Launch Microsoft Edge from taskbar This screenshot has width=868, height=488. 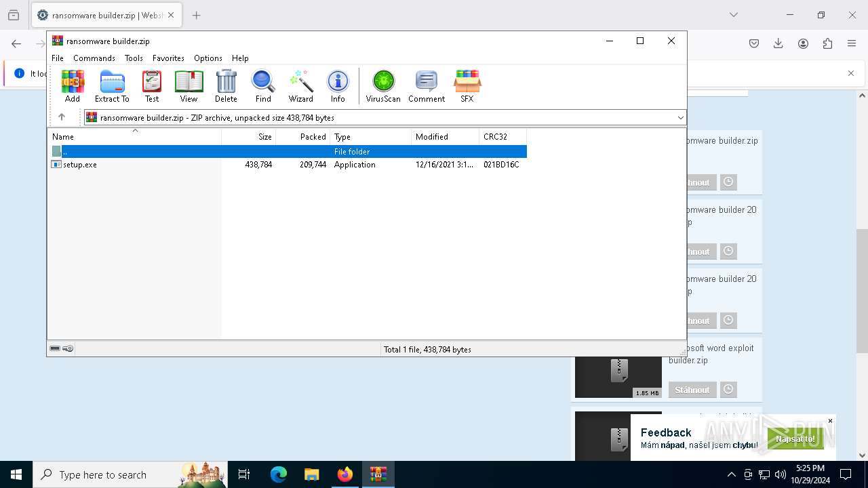click(x=279, y=474)
